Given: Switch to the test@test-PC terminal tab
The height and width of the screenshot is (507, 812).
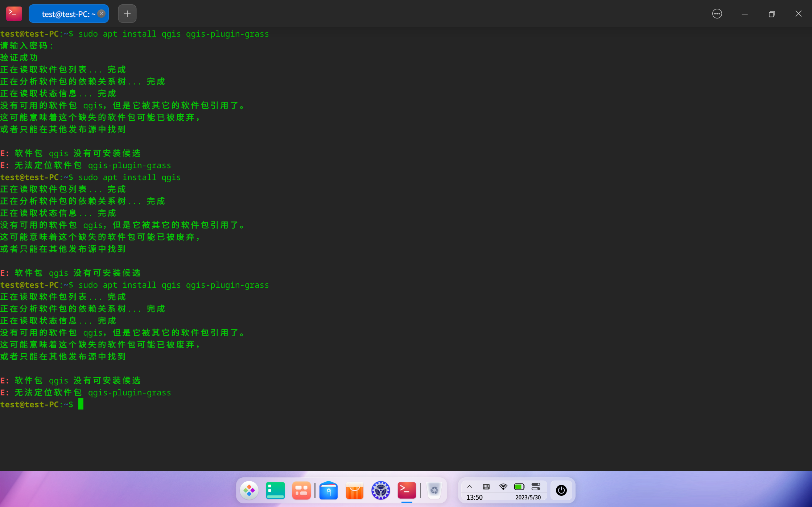Looking at the screenshot, I should (x=65, y=14).
